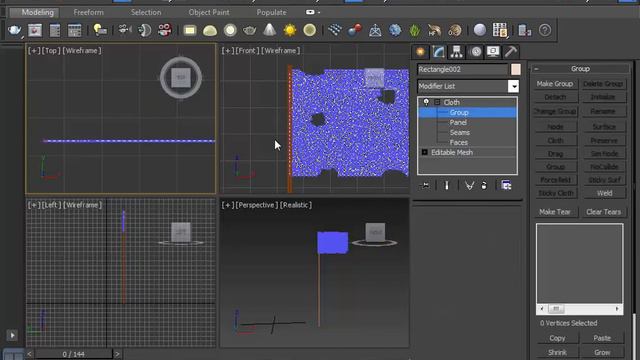Open the Perspective viewport [Realistic] menu

click(296, 205)
